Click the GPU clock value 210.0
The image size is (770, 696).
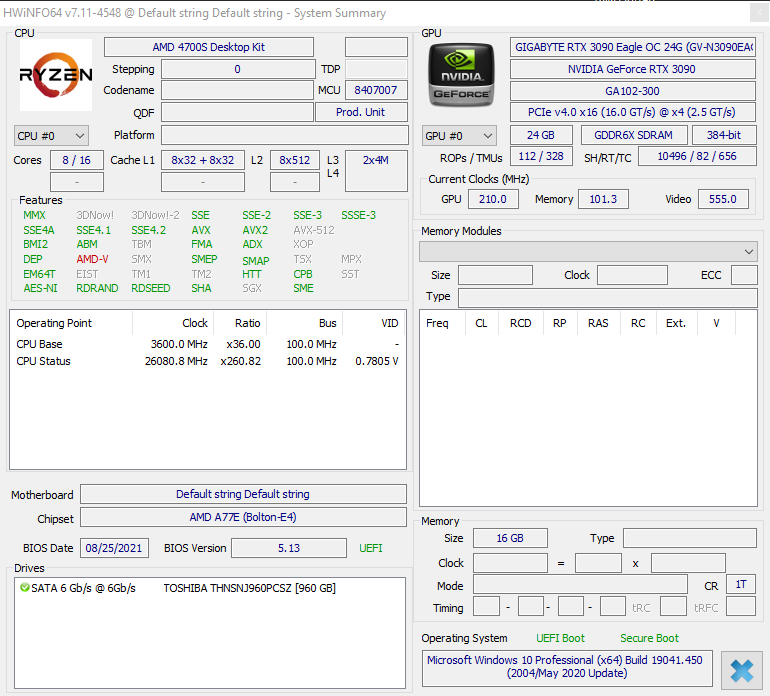[x=493, y=199]
